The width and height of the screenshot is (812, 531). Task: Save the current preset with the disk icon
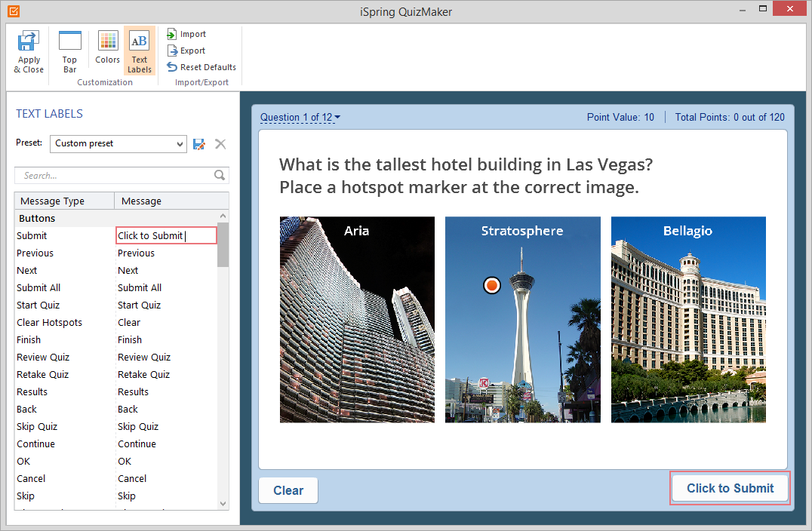(x=199, y=144)
